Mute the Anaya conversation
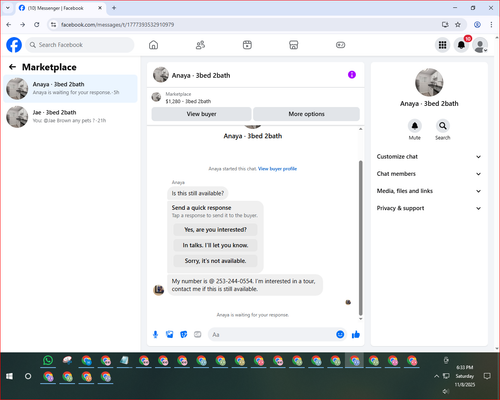Image resolution: width=500 pixels, height=400 pixels. point(415,126)
